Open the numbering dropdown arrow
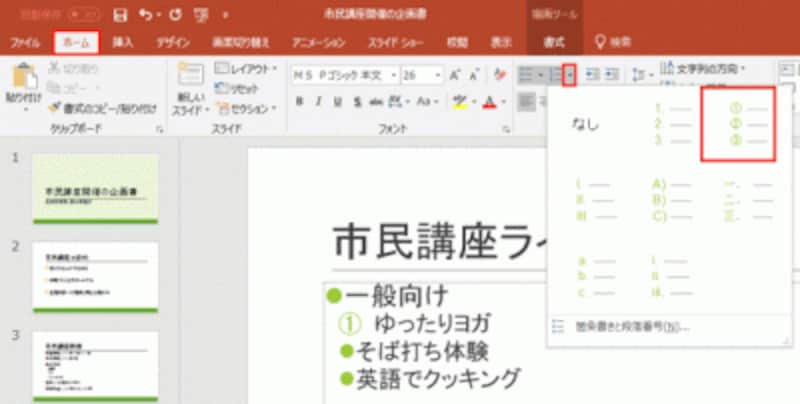 coord(569,75)
